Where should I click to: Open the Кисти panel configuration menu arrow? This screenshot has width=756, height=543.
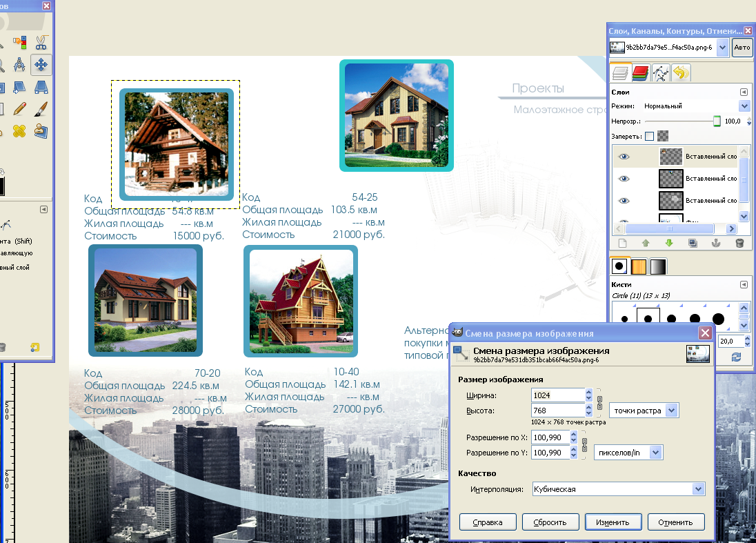tap(744, 284)
